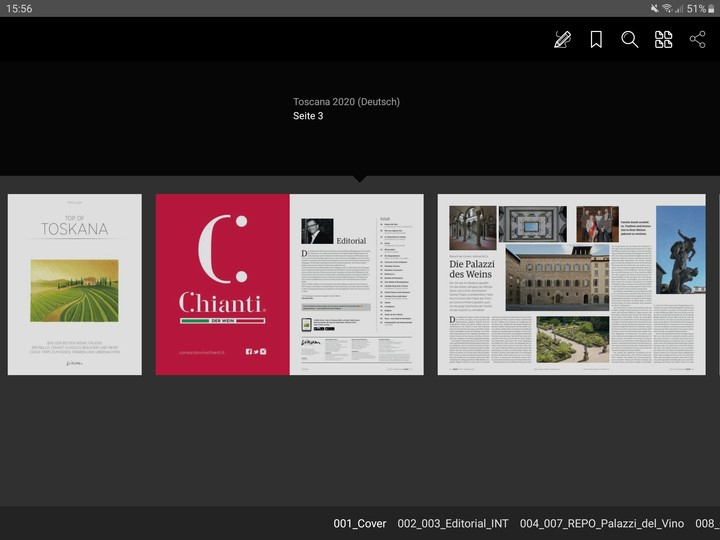Jump to 001_Cover section
720x540 pixels.
click(360, 523)
